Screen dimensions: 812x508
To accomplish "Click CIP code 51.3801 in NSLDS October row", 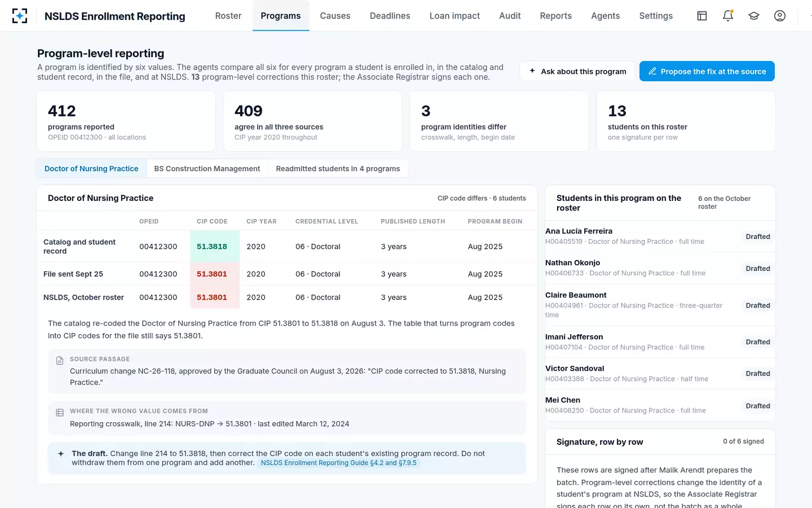I will [214, 297].
